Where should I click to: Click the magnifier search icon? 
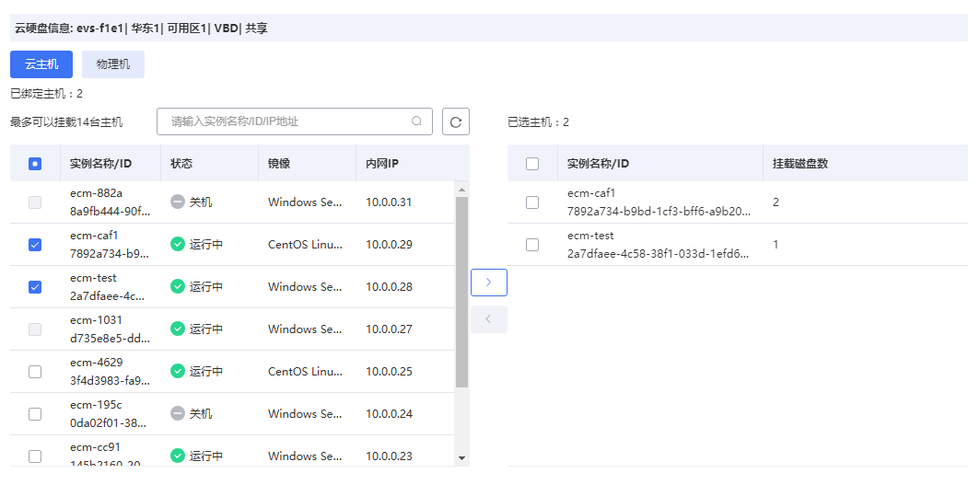(416, 121)
